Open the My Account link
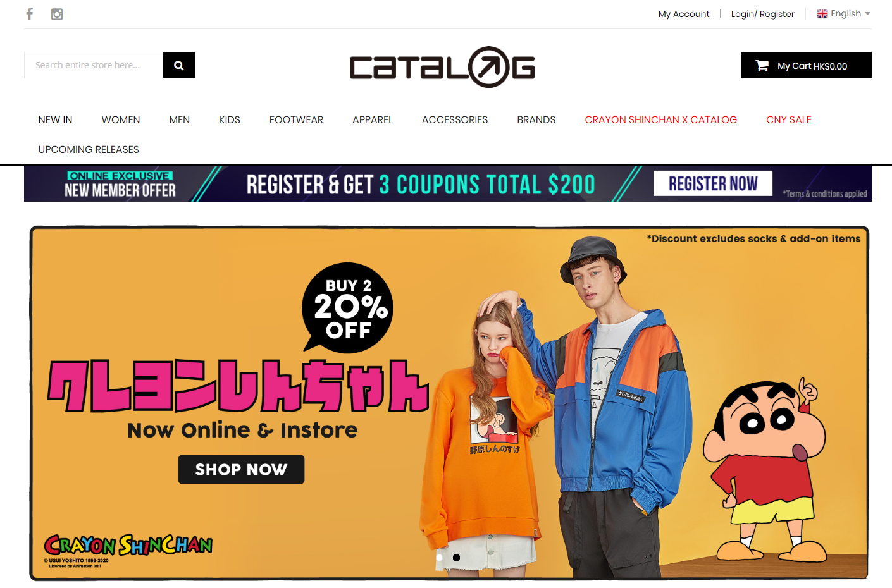The image size is (892, 588). [x=684, y=14]
